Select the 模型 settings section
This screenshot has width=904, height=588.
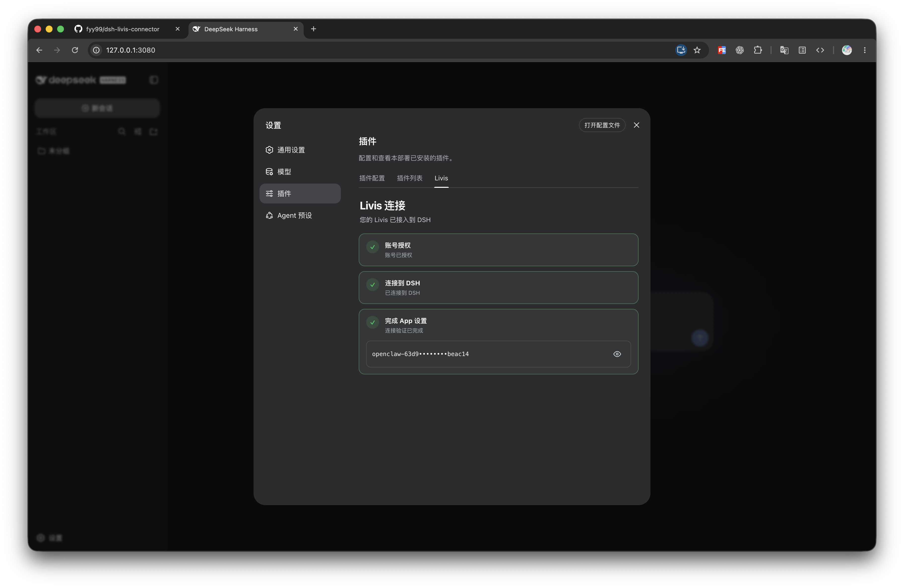point(300,172)
